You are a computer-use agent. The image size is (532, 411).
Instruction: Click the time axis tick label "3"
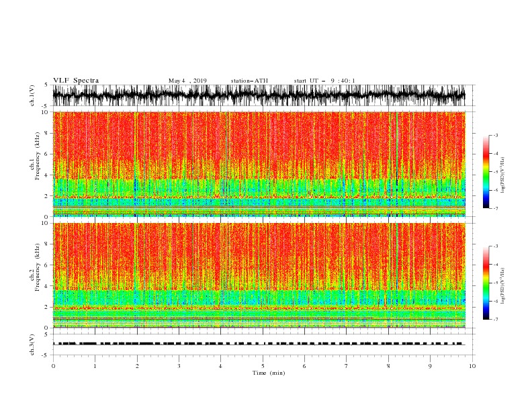179,366
